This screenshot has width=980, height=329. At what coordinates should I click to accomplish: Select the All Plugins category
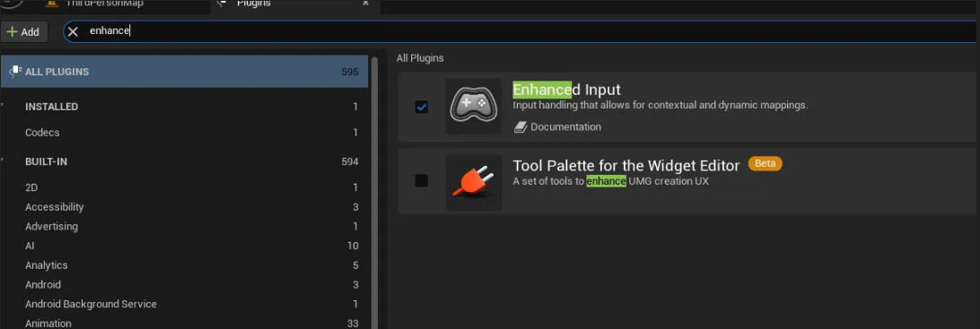tap(184, 72)
